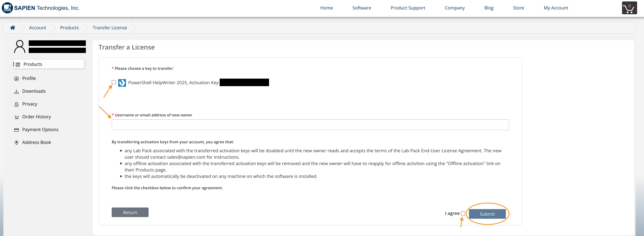Click the Address Book pin icon
The image size is (644, 236).
(x=17, y=142)
